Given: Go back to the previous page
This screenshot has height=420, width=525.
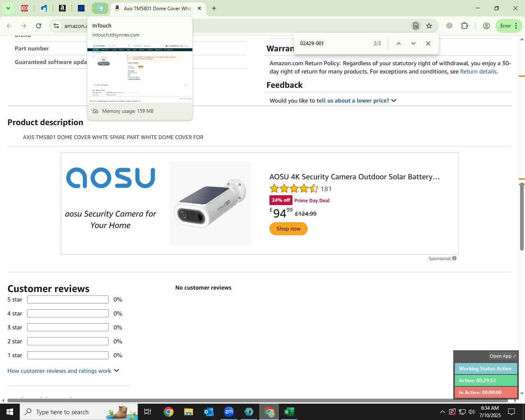Looking at the screenshot, I should click(9, 26).
